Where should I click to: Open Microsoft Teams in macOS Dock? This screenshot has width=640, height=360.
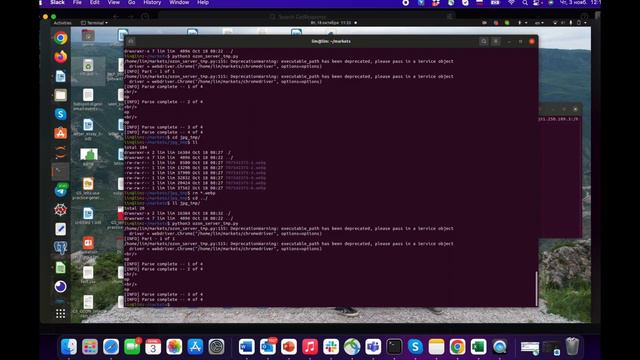click(373, 347)
